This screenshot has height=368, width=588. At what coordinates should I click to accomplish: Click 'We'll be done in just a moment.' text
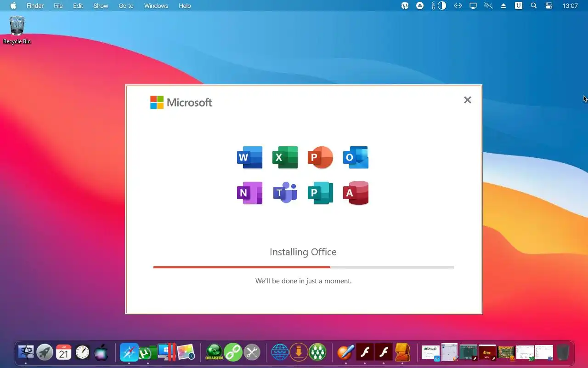coord(303,281)
